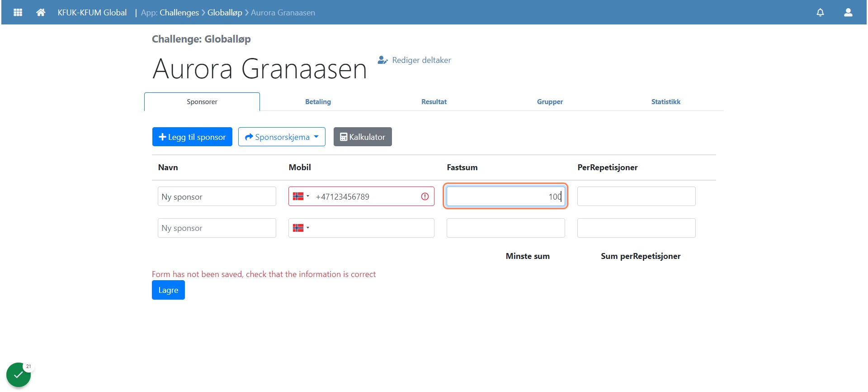Click the PerRepetisjoner column header
This screenshot has height=392, width=868.
[608, 167]
